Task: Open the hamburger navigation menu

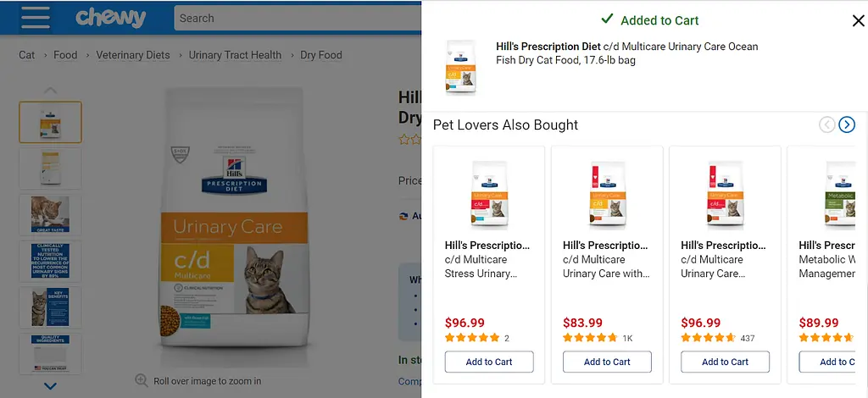Action: 35,18
